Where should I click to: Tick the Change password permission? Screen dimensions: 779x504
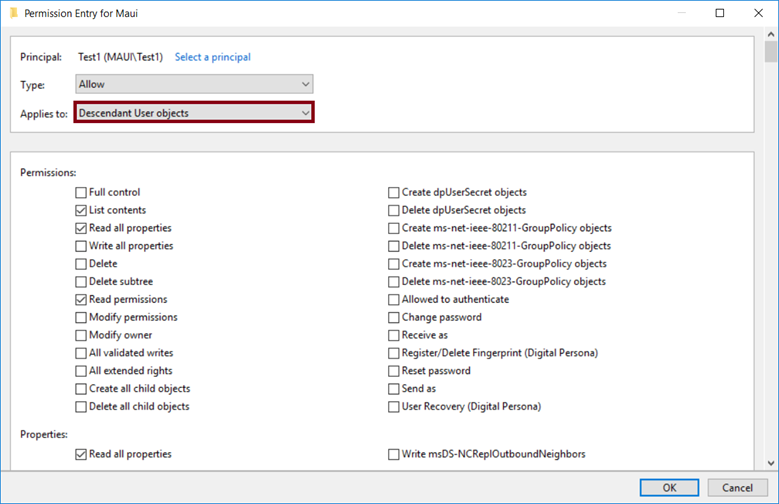coord(394,317)
